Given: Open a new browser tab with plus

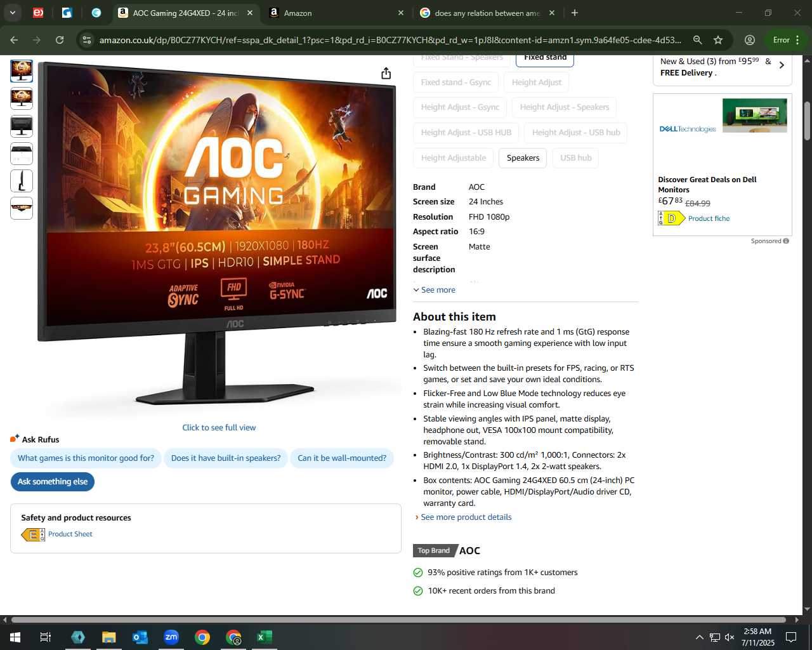Looking at the screenshot, I should click(574, 13).
